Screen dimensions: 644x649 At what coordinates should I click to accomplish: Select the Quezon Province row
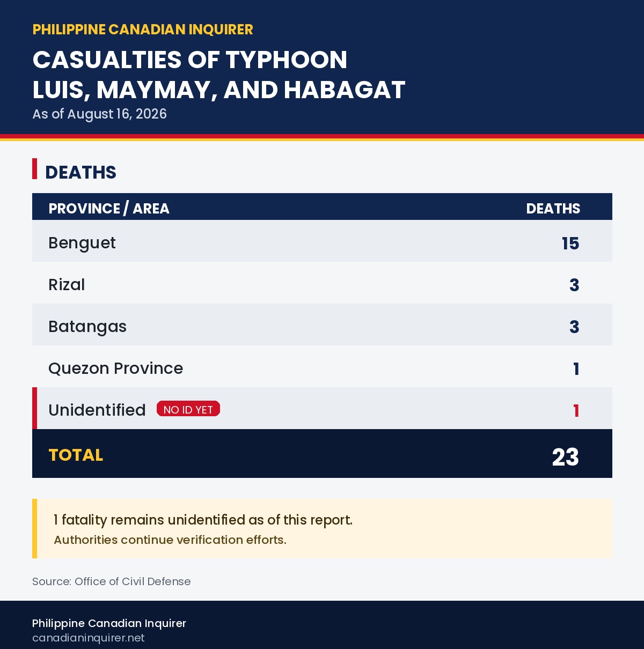(x=322, y=368)
